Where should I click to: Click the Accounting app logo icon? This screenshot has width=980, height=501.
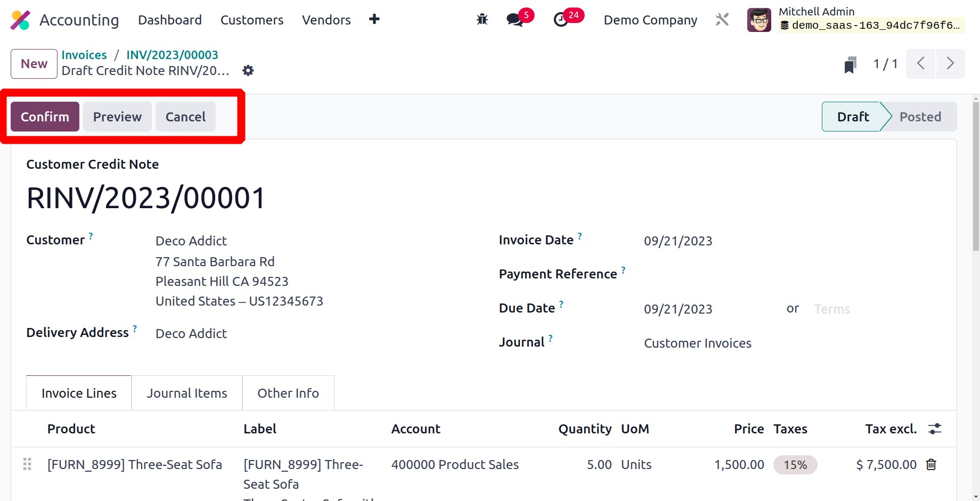pos(20,20)
